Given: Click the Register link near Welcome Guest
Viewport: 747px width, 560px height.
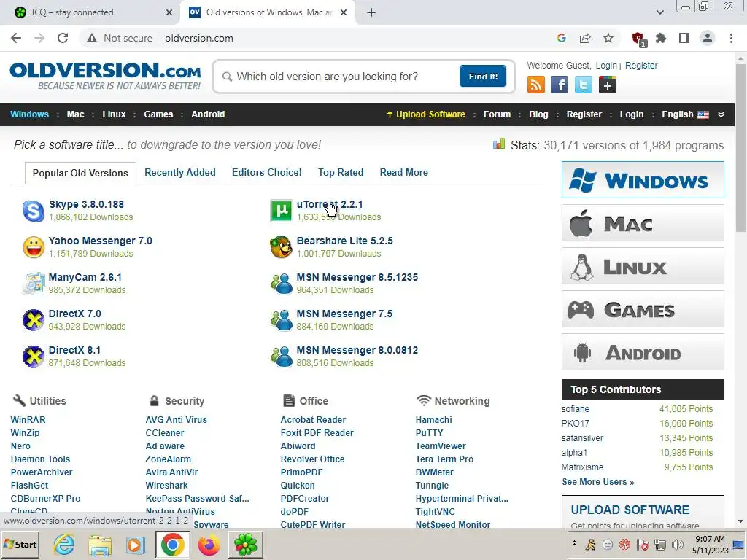Looking at the screenshot, I should click(641, 66).
